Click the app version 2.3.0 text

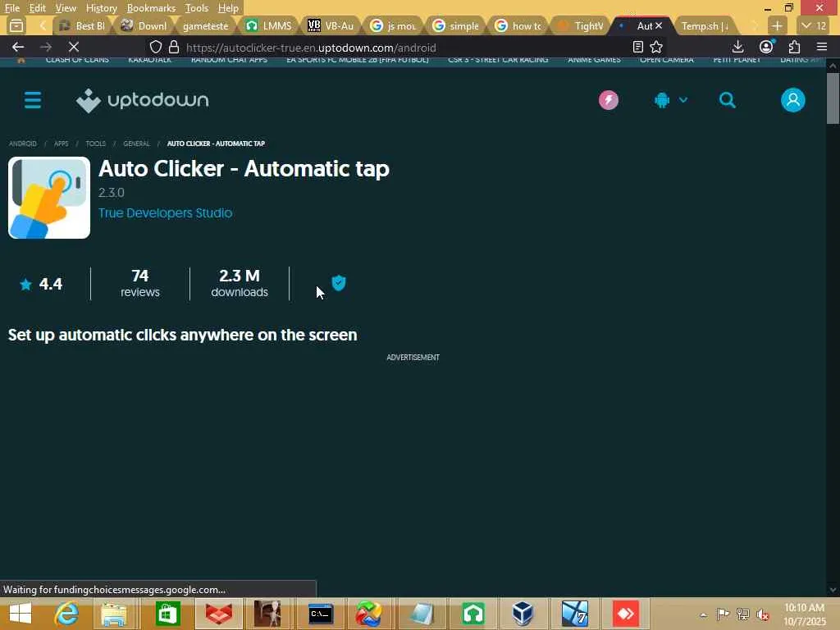tap(112, 192)
